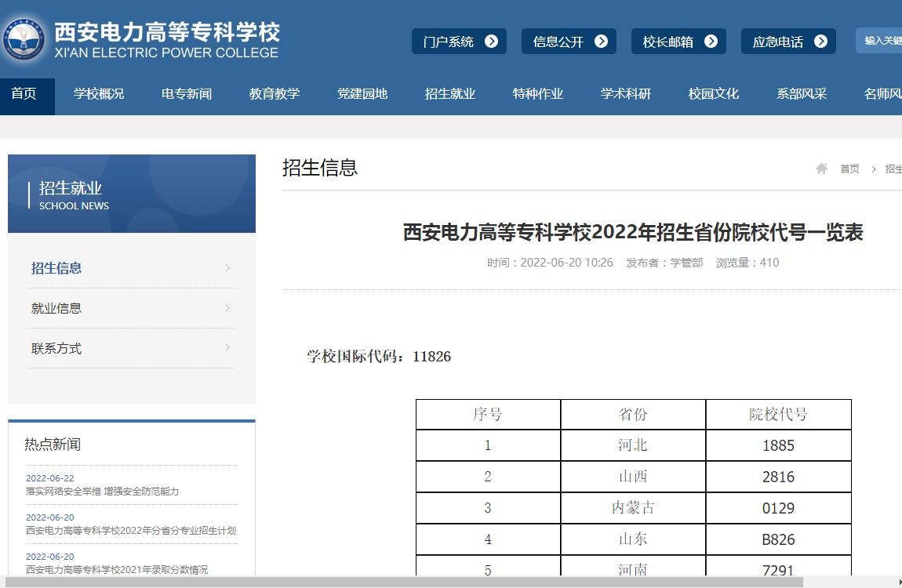Click the 河北 province cell
The image size is (902, 588).
point(633,445)
